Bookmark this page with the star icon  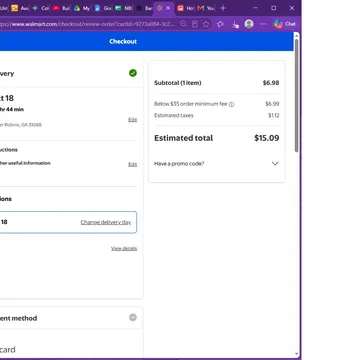tap(206, 24)
